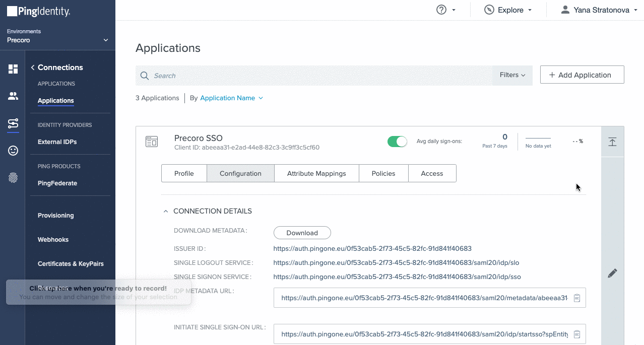The width and height of the screenshot is (644, 345).
Task: Click the Add Application button
Action: (582, 75)
